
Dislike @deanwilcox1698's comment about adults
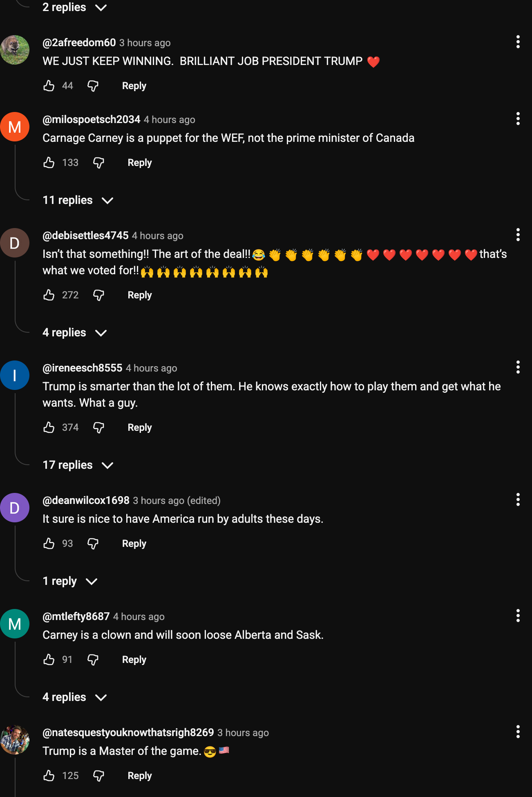(x=93, y=544)
